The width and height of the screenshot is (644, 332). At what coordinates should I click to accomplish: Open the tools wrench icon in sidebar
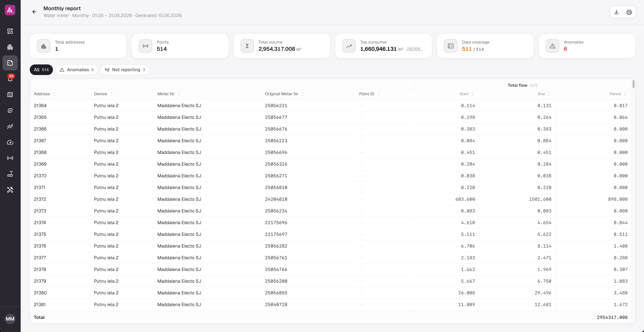[10, 190]
